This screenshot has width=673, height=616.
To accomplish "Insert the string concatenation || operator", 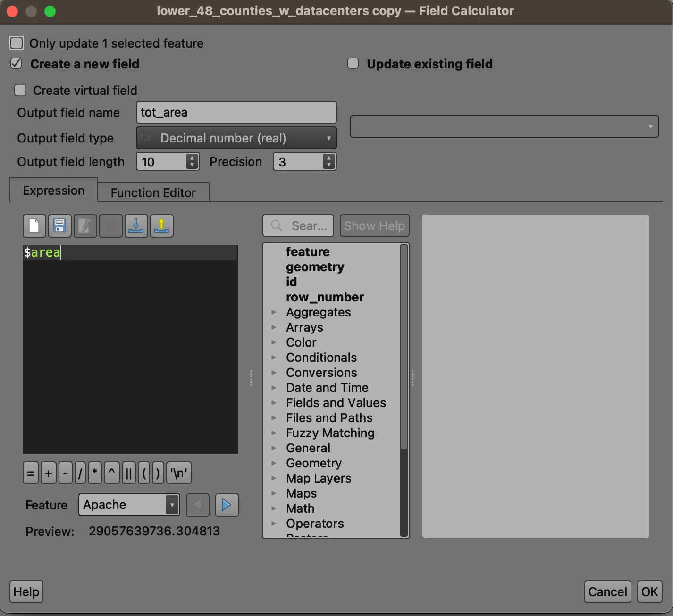I will tap(128, 473).
